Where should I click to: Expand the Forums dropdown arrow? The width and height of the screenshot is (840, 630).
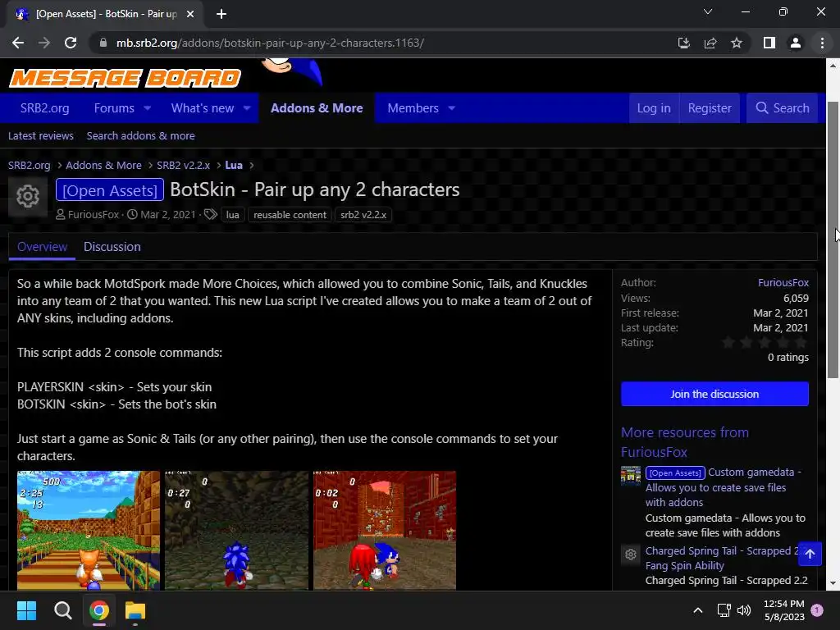point(148,108)
